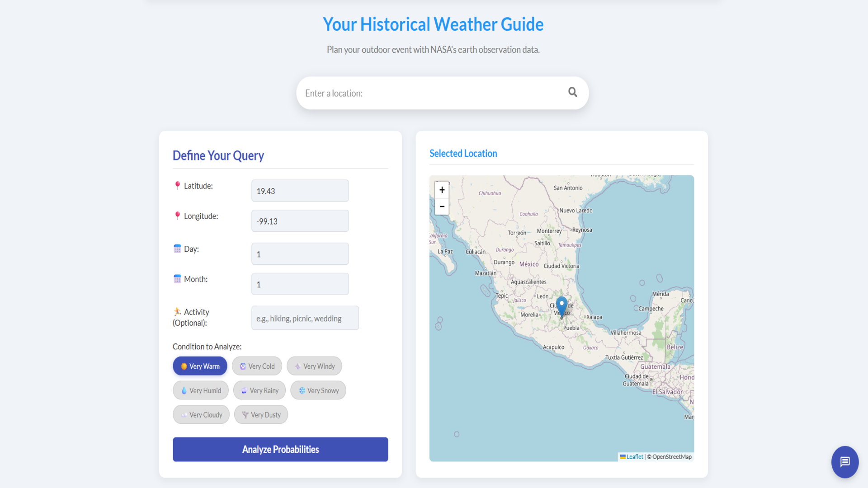This screenshot has height=488, width=868.
Task: Select the Very Dusty option
Action: click(x=261, y=415)
